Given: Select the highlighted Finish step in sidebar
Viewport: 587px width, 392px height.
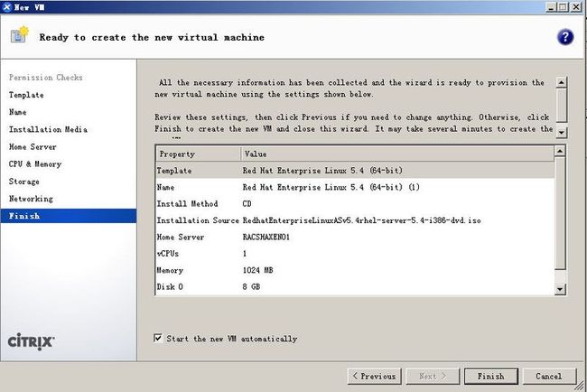Looking at the screenshot, I should point(69,216).
